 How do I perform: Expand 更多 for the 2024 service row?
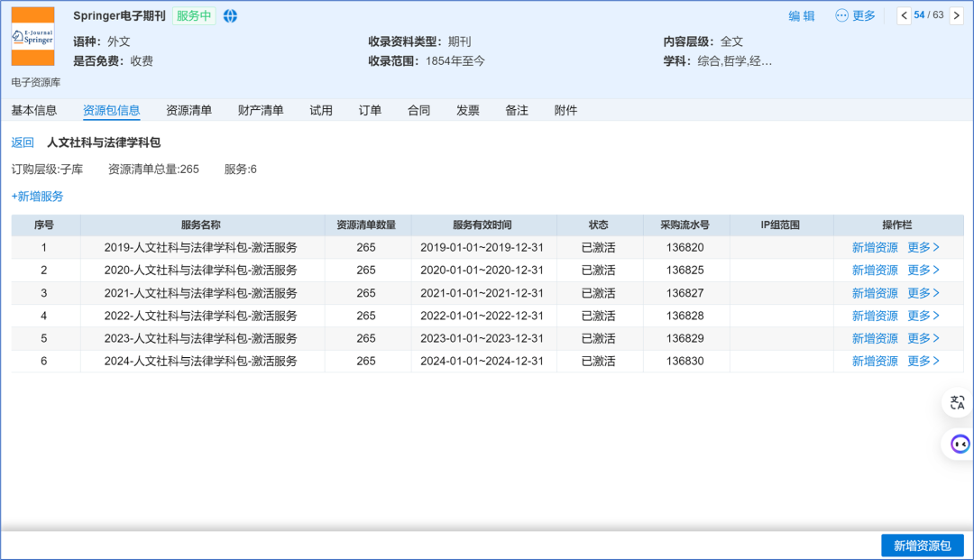point(923,362)
